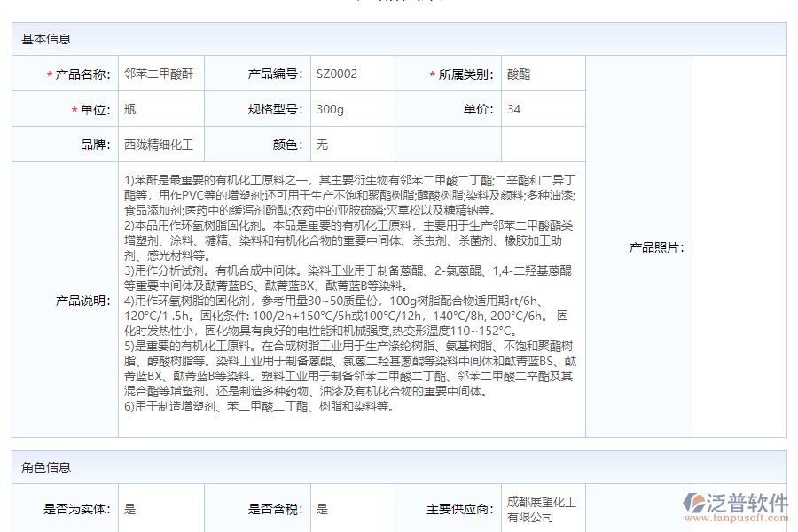Click the 单价 value 34
798x532 pixels.
514,108
